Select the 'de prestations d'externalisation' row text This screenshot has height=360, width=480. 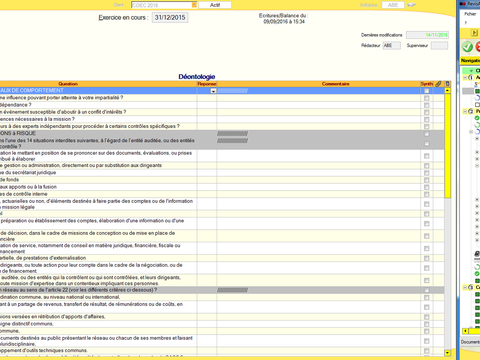click(43, 258)
